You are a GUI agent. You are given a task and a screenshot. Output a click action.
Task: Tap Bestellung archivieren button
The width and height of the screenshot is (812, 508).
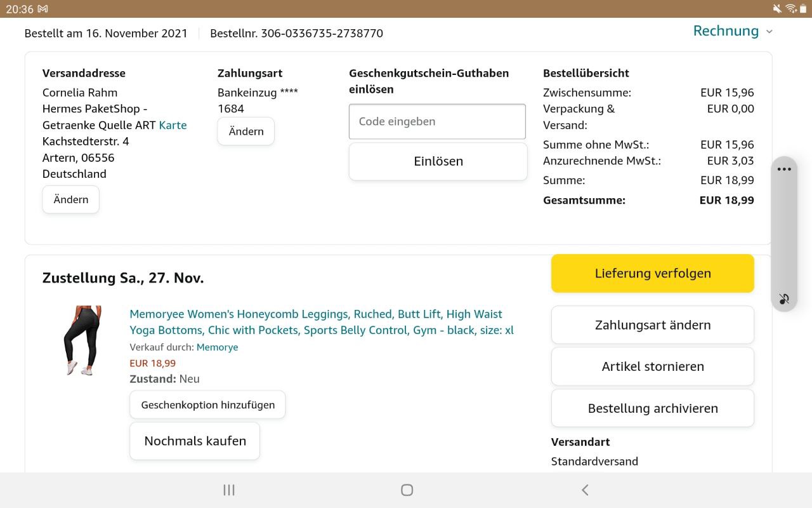653,408
